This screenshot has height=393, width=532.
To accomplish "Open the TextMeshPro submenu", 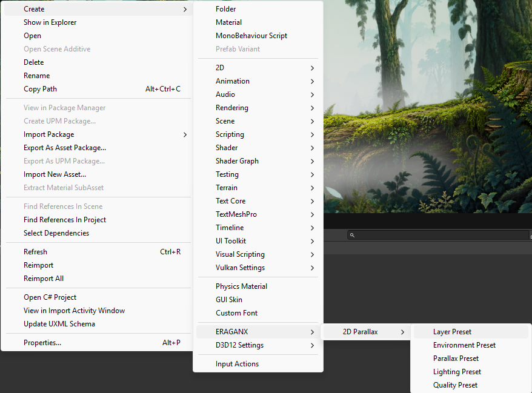I will [x=258, y=214].
